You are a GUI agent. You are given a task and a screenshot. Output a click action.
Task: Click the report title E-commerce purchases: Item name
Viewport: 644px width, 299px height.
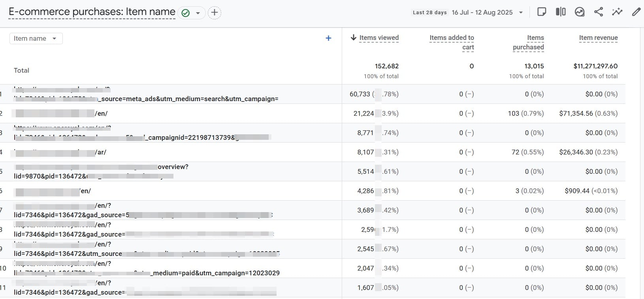(x=92, y=12)
